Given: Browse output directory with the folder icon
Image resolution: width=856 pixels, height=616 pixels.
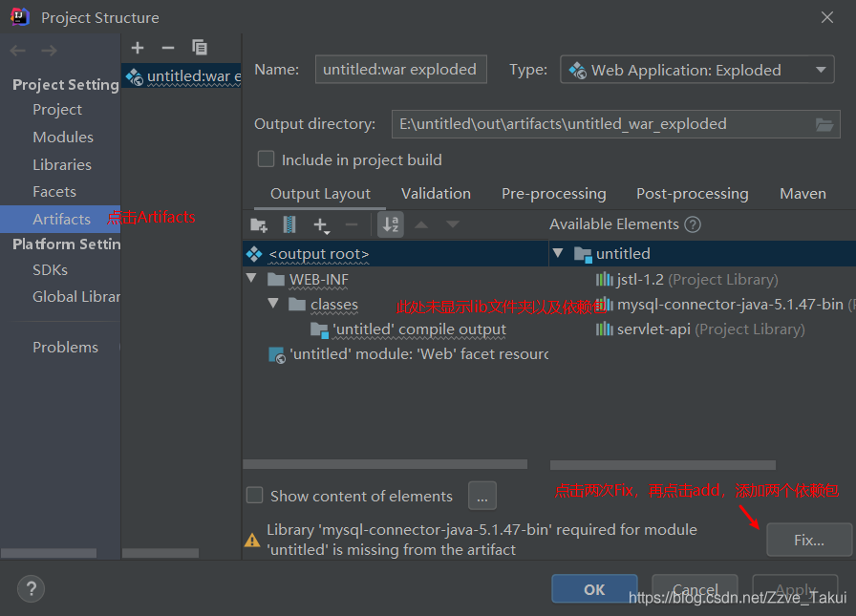Looking at the screenshot, I should tap(824, 124).
